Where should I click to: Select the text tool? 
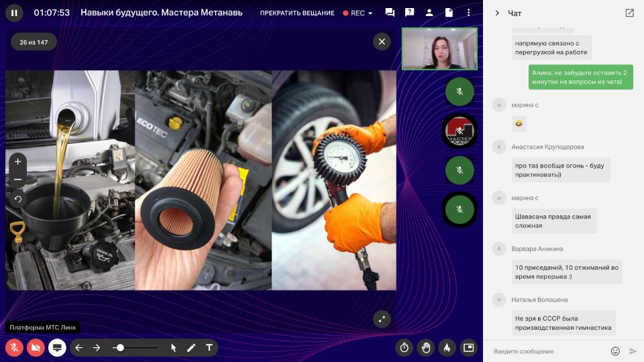209,348
